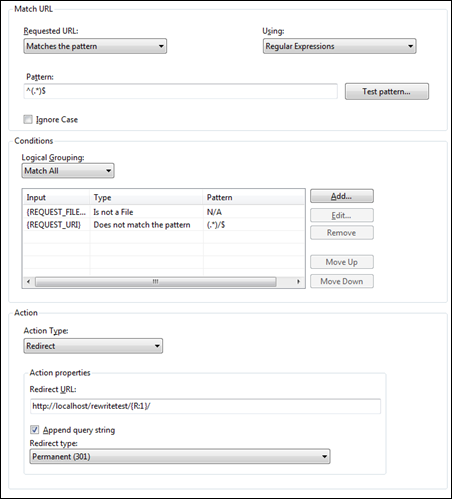Click the Move Down button
Screen dimensions: 452x499
point(342,281)
